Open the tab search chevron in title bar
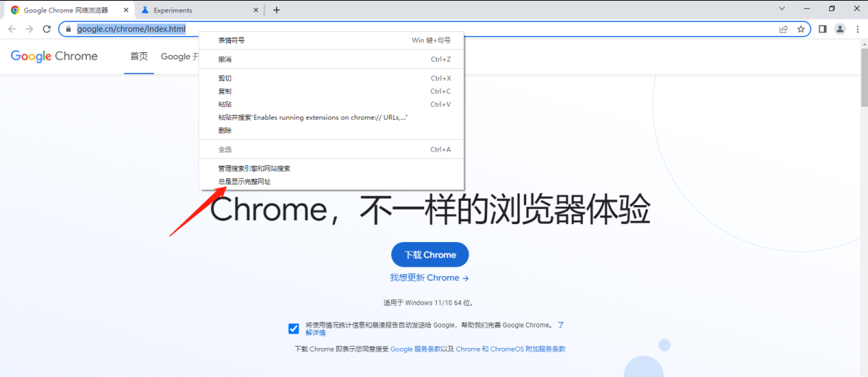 click(x=782, y=8)
